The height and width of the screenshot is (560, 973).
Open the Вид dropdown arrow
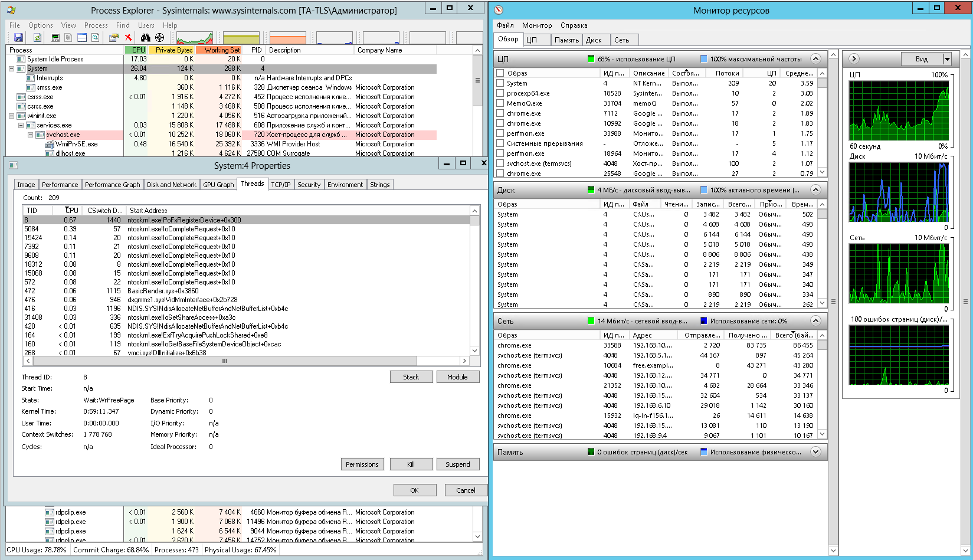click(947, 59)
